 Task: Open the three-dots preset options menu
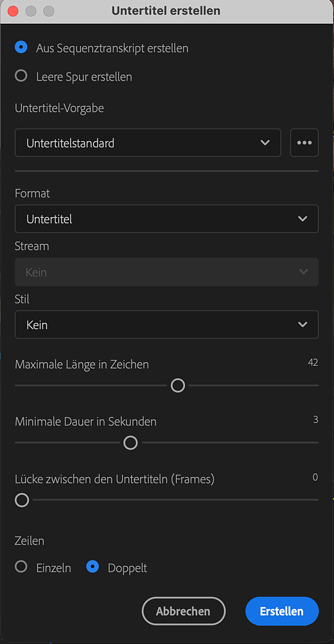click(x=304, y=143)
